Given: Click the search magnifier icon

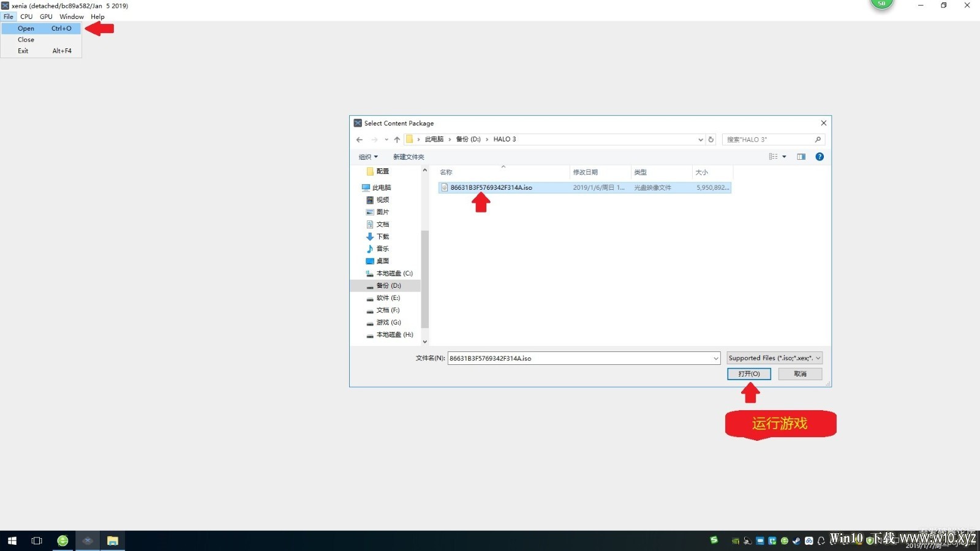Looking at the screenshot, I should click(818, 140).
